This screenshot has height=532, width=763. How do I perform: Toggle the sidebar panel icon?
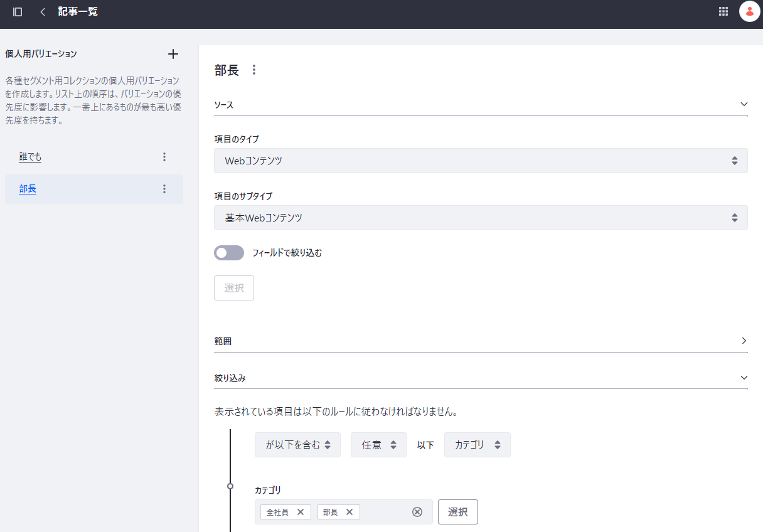click(18, 12)
